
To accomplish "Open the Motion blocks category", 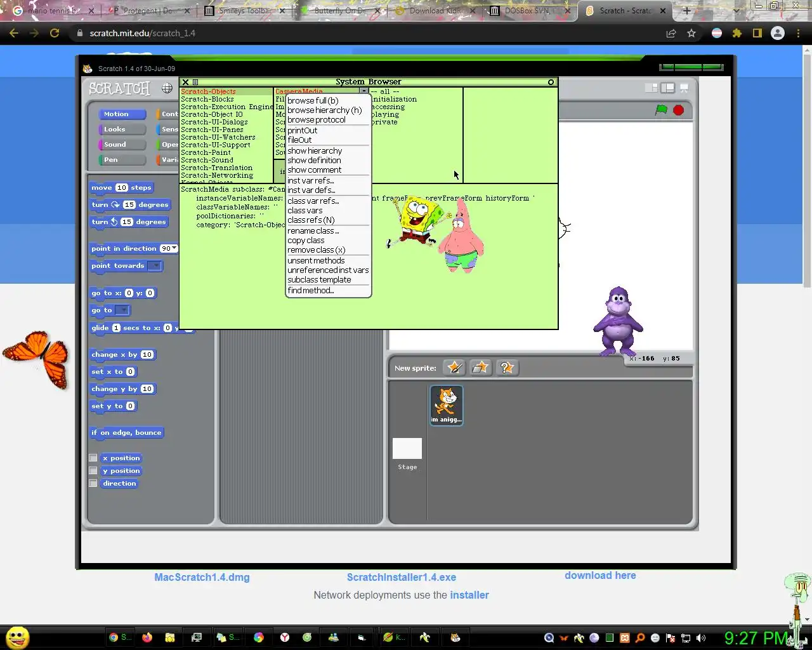I will (x=122, y=114).
